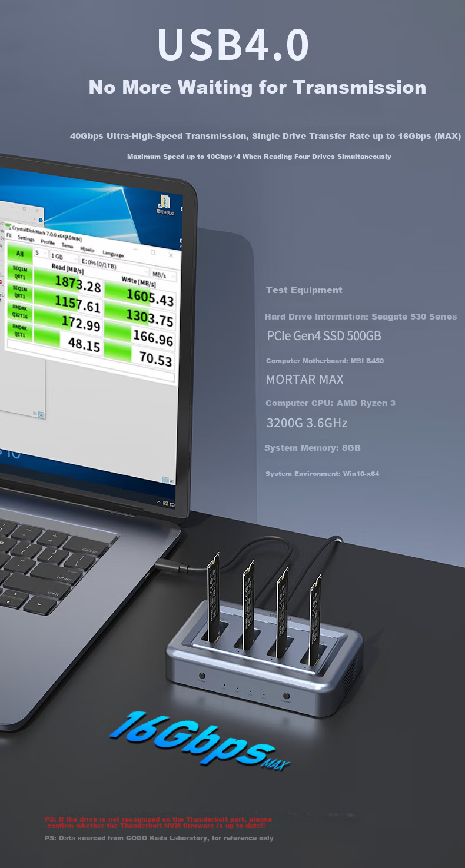Click the Read [MB/s] column header
This screenshot has width=465, height=868.
(x=68, y=268)
